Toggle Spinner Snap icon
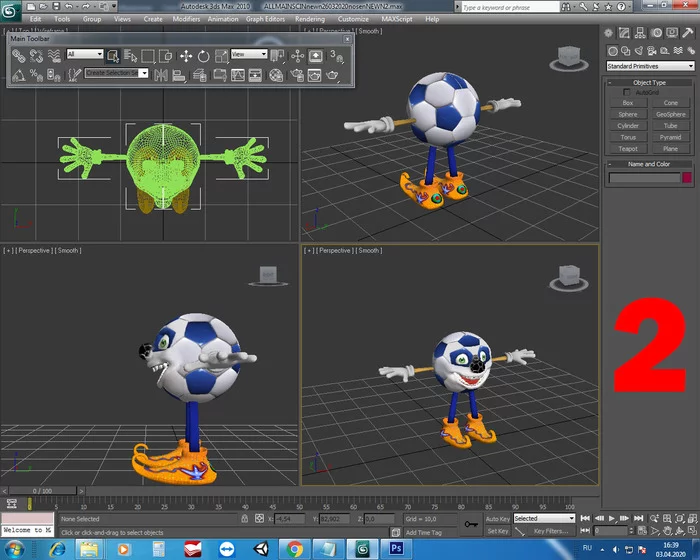The height and width of the screenshot is (560, 700). (54, 75)
